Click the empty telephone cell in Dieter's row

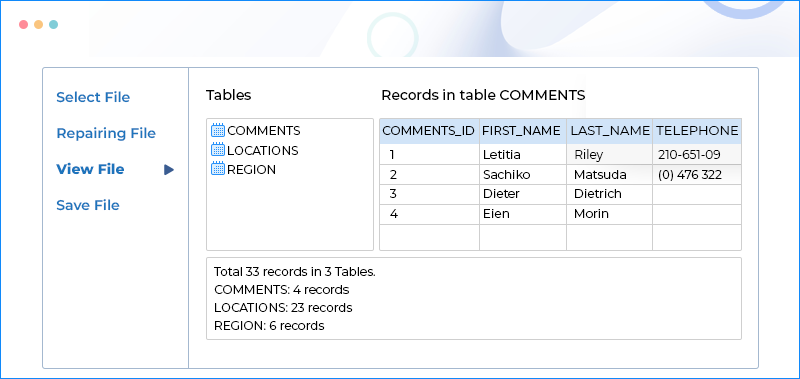coord(697,194)
